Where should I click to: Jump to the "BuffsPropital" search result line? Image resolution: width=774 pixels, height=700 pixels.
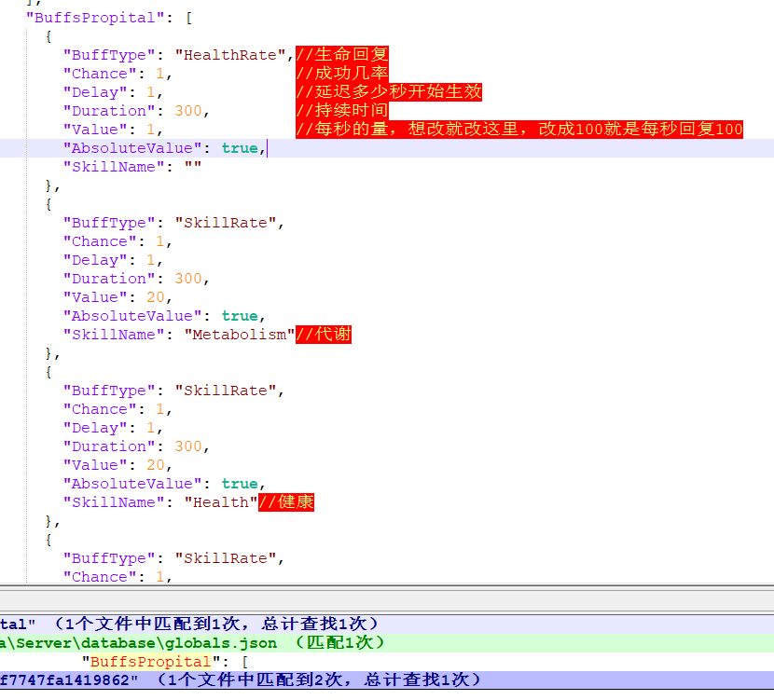click(x=387, y=662)
